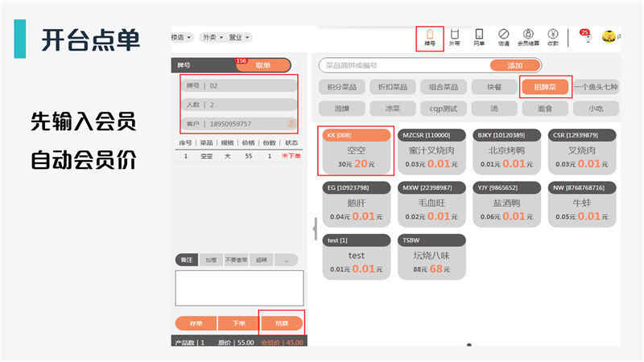Open the 会员结算 member checkout icon

(528, 37)
